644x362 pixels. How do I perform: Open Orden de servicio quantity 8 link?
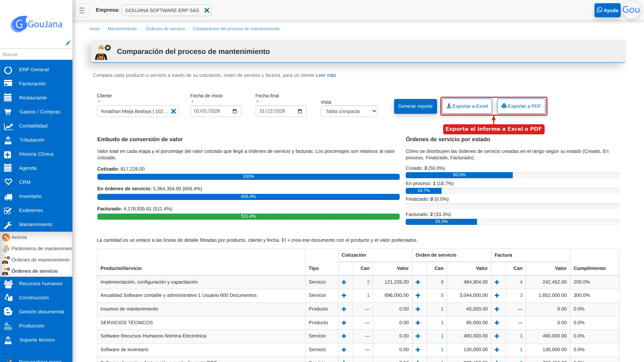tap(442, 282)
